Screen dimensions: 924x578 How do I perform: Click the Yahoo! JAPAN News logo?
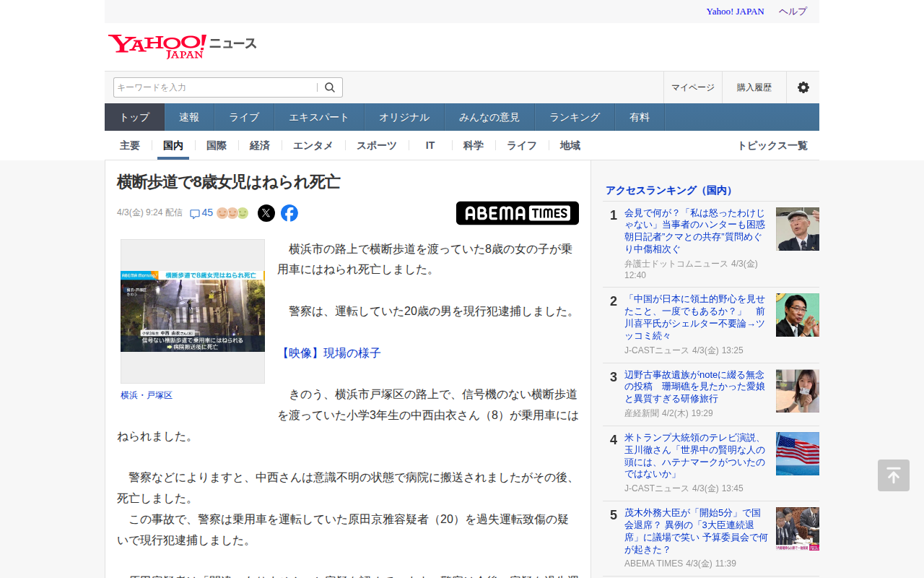tap(182, 46)
